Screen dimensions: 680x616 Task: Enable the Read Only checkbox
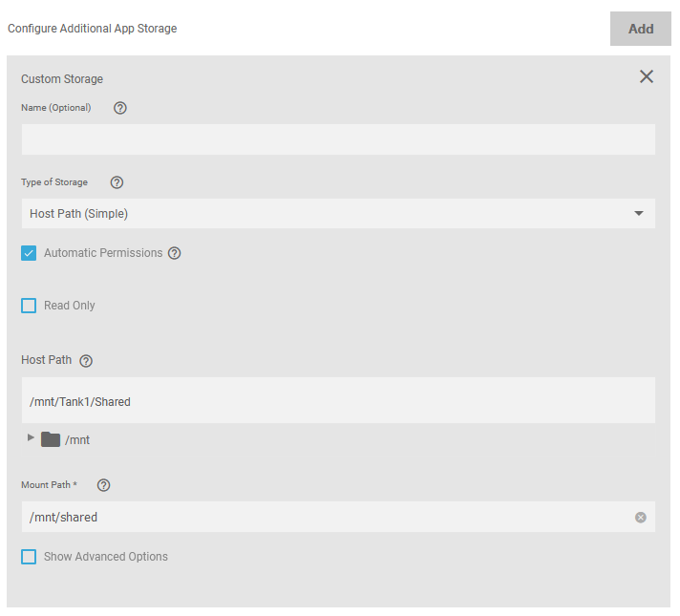29,306
